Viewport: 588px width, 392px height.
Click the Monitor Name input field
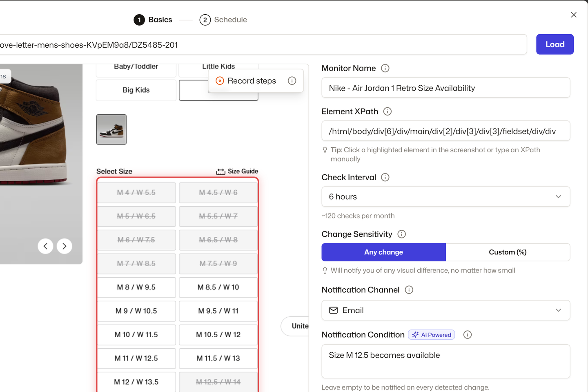[446, 88]
